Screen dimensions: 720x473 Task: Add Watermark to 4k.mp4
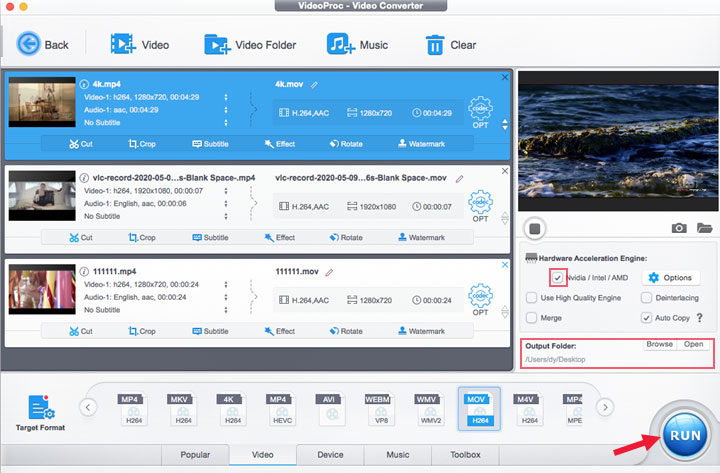422,144
